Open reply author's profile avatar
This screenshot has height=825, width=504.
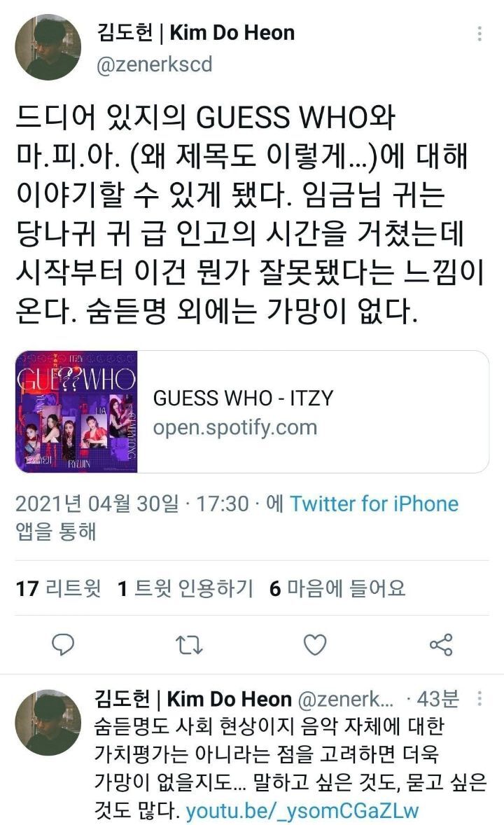pyautogui.click(x=48, y=723)
